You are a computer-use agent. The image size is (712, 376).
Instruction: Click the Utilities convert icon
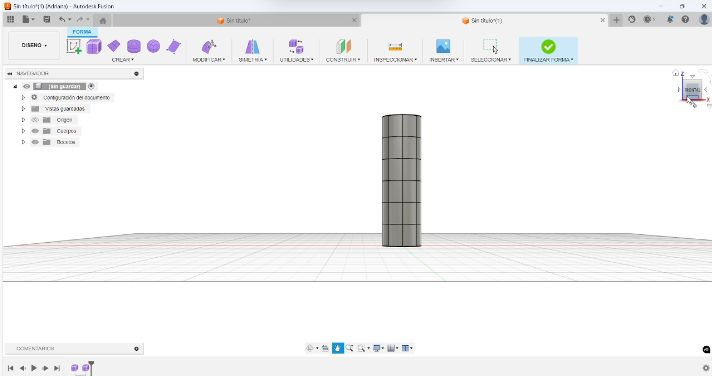[x=296, y=46]
